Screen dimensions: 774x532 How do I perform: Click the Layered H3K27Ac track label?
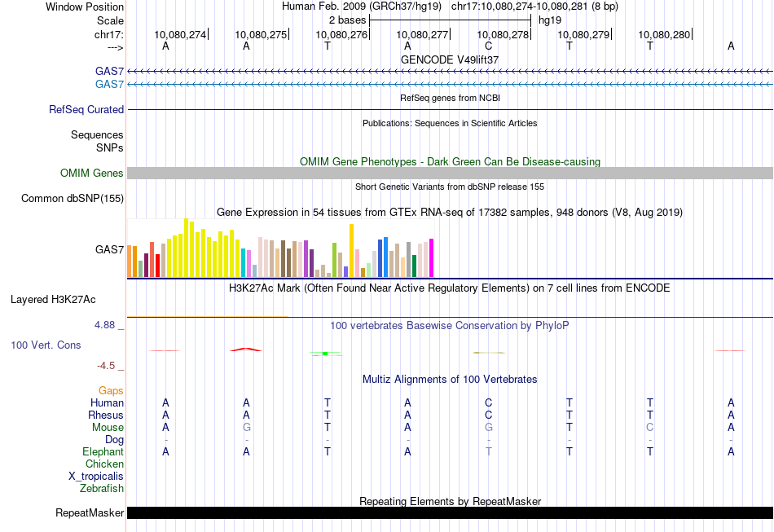tap(53, 300)
